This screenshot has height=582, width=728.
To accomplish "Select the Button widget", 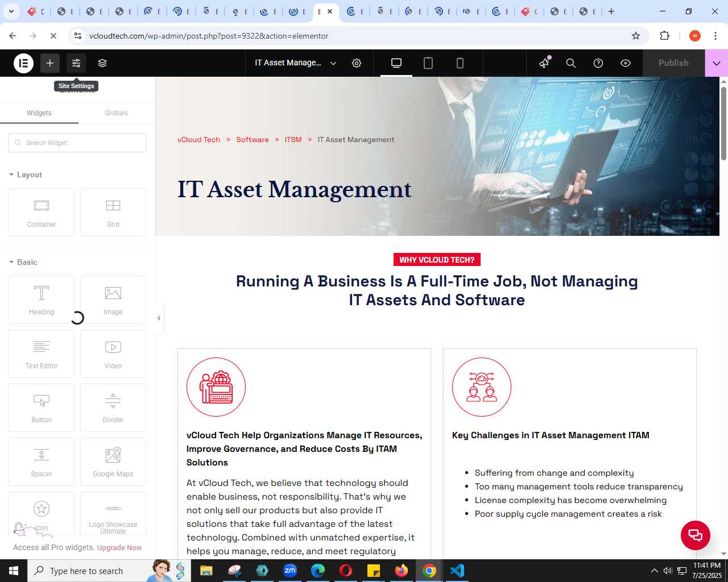I will click(x=42, y=408).
